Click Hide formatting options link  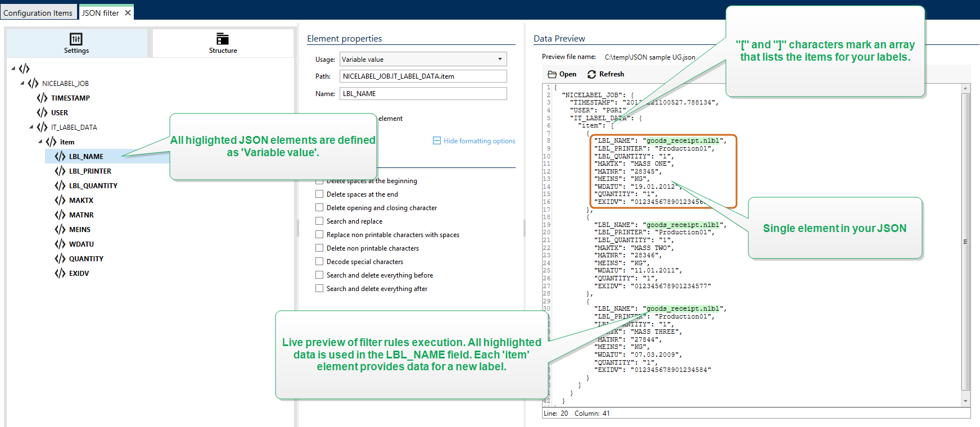[x=479, y=141]
